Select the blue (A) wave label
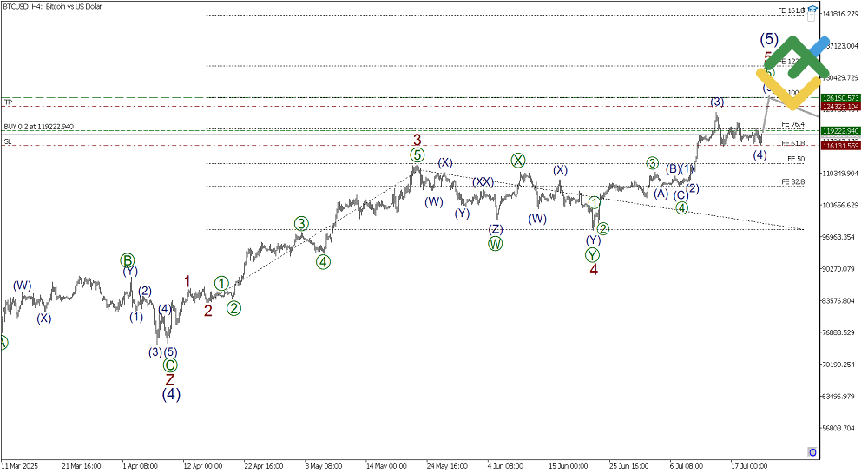 coord(661,193)
